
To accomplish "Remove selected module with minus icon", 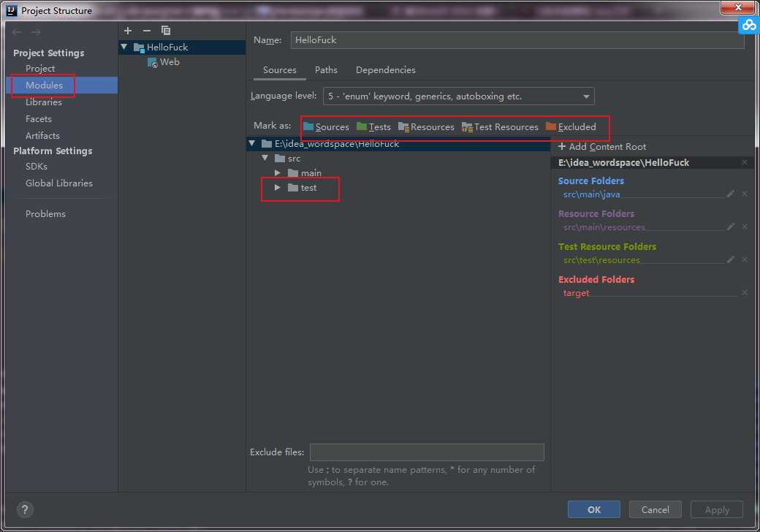I will pos(147,31).
